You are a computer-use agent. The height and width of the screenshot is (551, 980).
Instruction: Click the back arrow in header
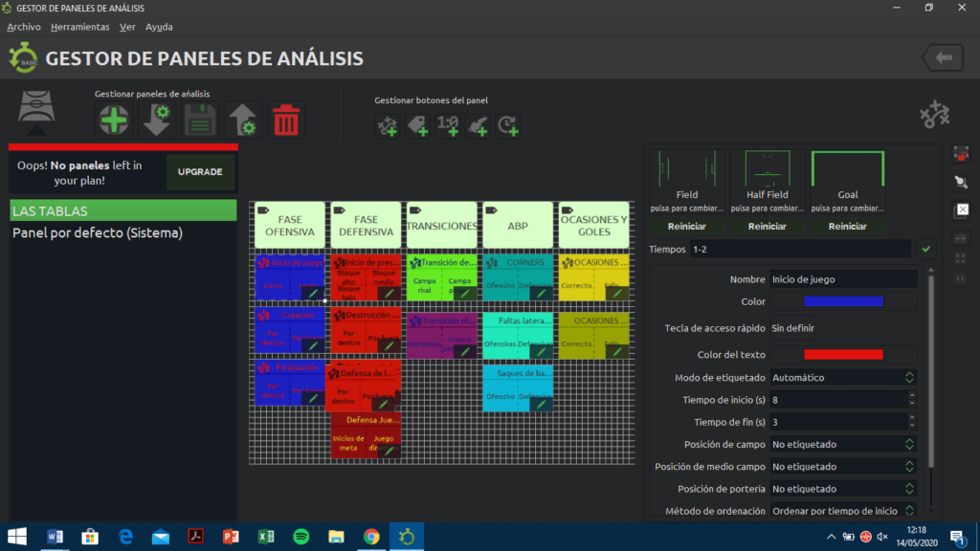[x=943, y=58]
